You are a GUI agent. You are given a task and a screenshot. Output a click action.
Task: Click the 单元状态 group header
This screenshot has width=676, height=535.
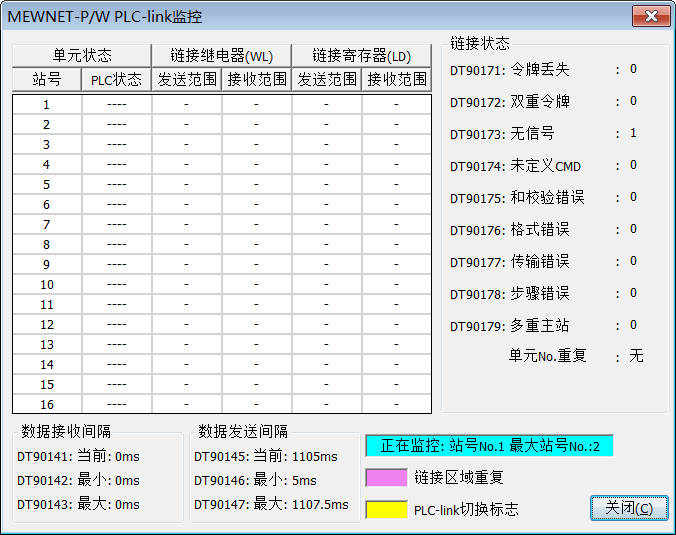click(82, 55)
